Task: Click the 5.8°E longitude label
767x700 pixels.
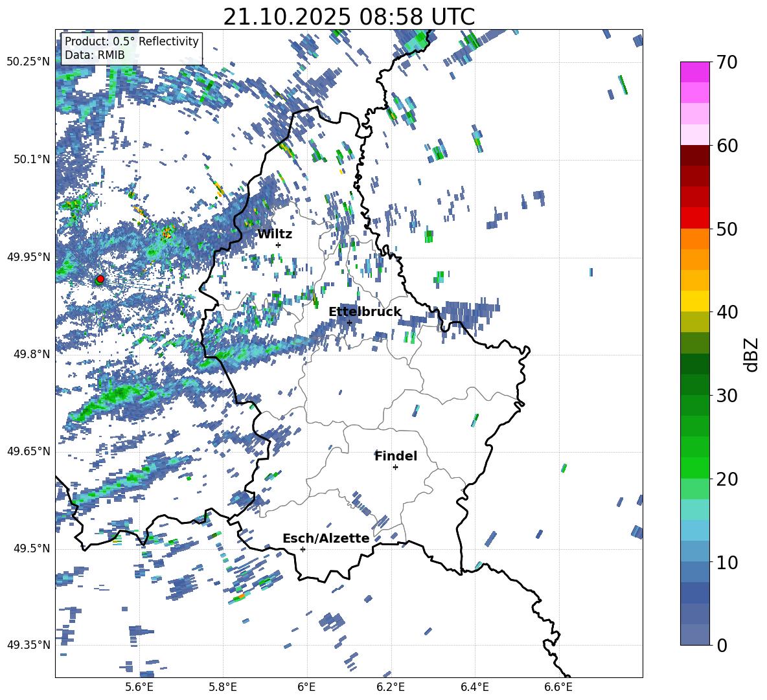Action: point(223,688)
